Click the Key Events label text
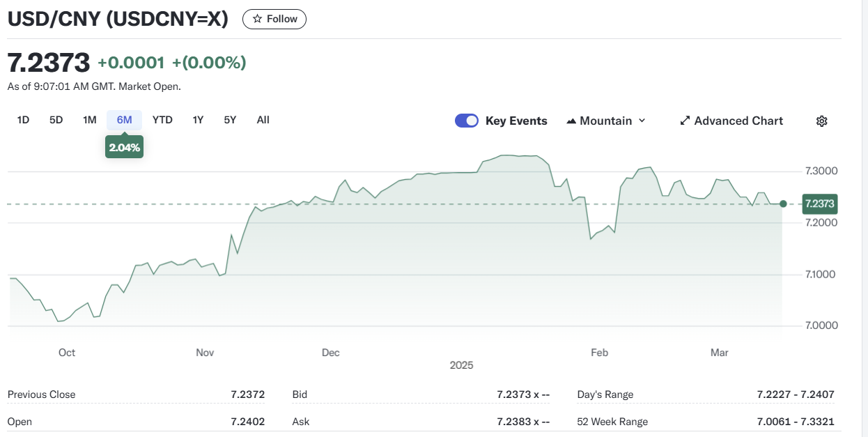Viewport: 868px width, 437px height. 516,121
